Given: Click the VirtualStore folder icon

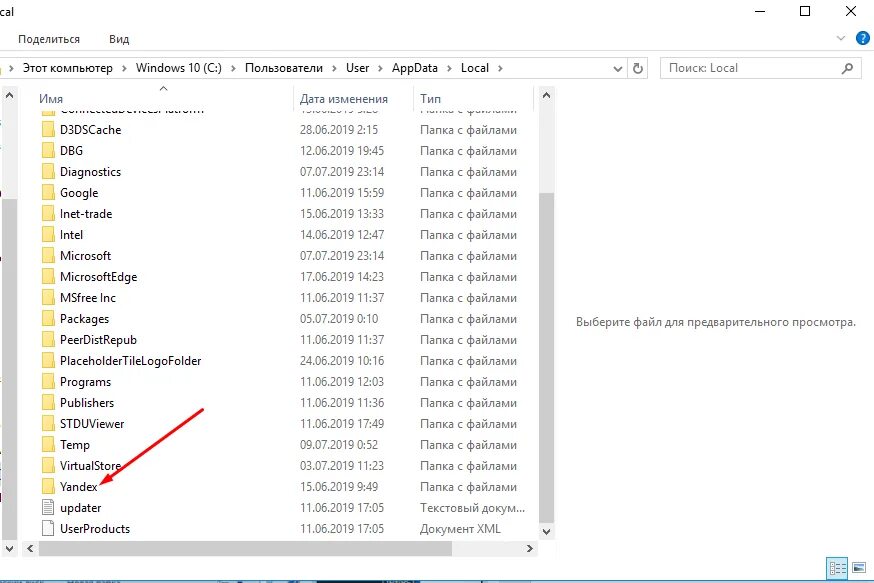Looking at the screenshot, I should point(48,466).
